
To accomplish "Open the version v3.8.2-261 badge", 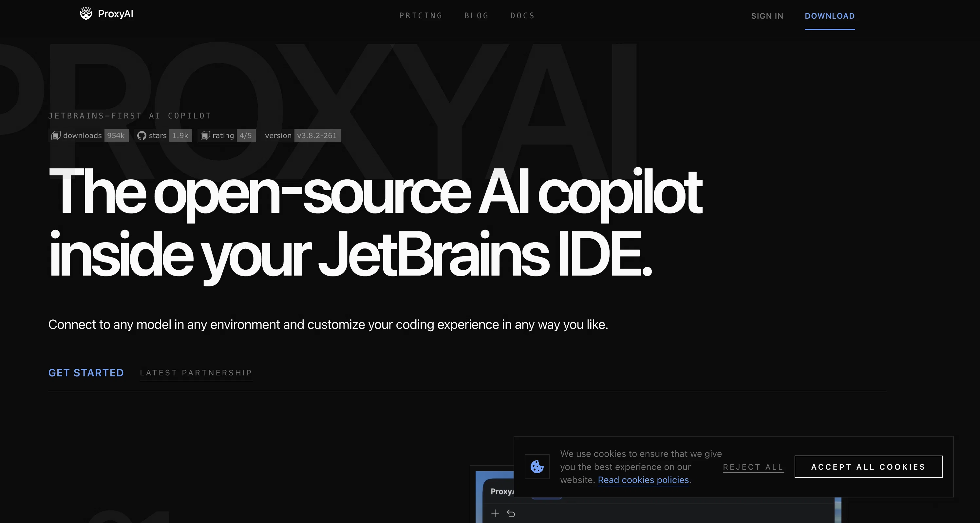I will click(x=301, y=136).
